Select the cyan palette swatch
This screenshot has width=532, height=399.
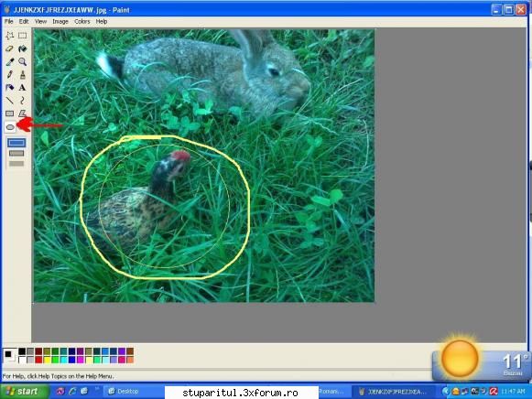pos(63,360)
